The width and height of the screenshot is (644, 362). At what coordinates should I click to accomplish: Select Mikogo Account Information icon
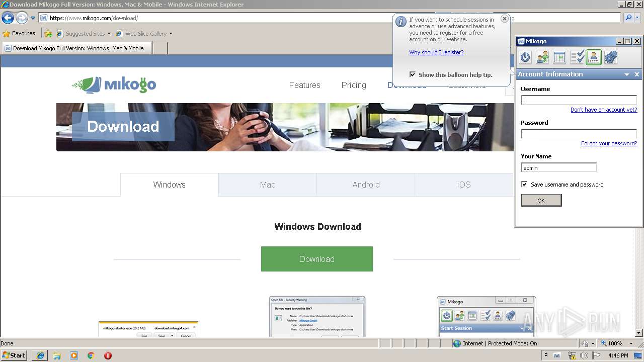point(594,57)
